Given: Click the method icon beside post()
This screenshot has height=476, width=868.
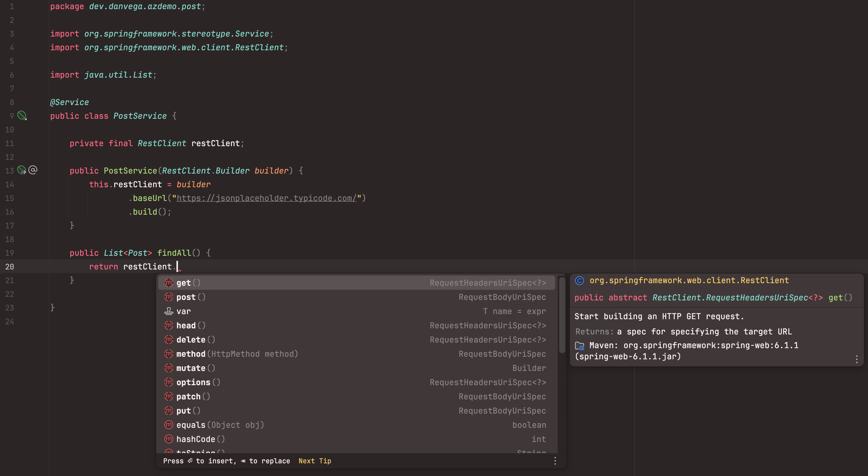Looking at the screenshot, I should [x=169, y=297].
